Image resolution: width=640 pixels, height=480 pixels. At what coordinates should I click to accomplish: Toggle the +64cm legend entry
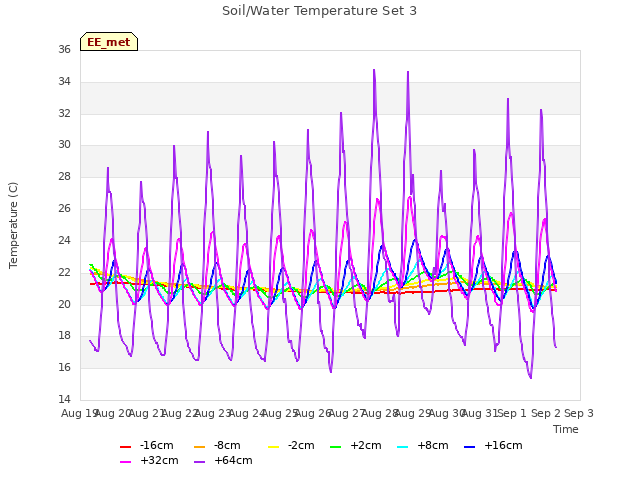click(x=223, y=460)
